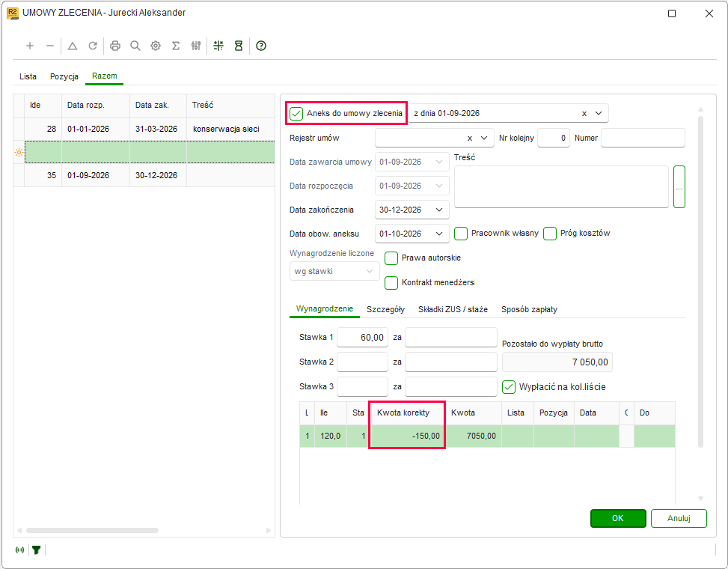Screen dimensions: 728x569
Task: Switch to the Pozycja tab
Action: [x=64, y=76]
